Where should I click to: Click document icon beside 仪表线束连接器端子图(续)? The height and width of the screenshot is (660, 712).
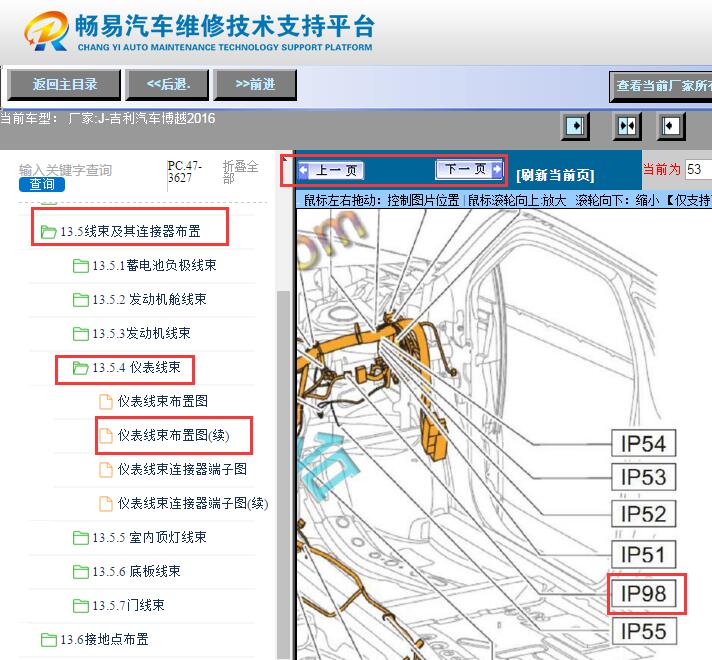point(106,504)
